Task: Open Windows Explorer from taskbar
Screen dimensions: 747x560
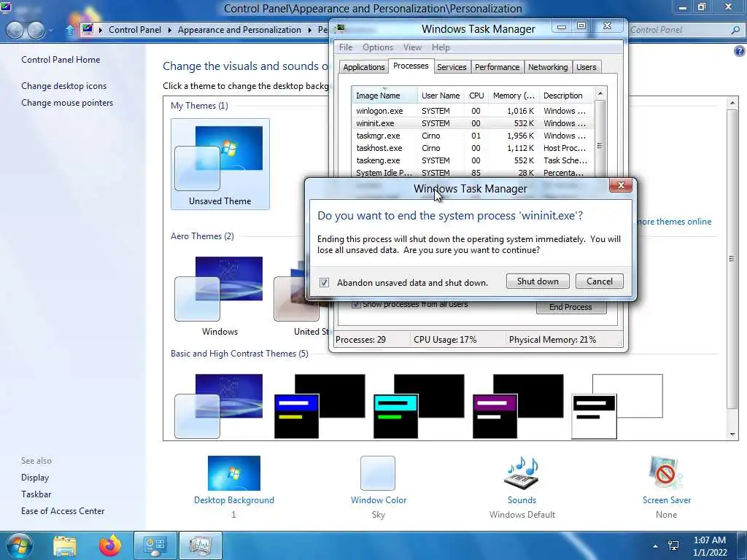Action: (x=65, y=545)
